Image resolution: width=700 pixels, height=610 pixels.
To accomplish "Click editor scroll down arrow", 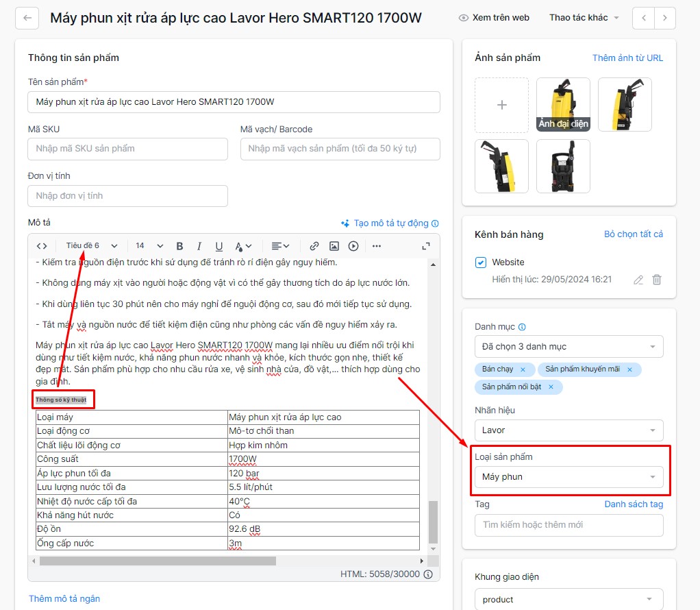I will (x=433, y=549).
